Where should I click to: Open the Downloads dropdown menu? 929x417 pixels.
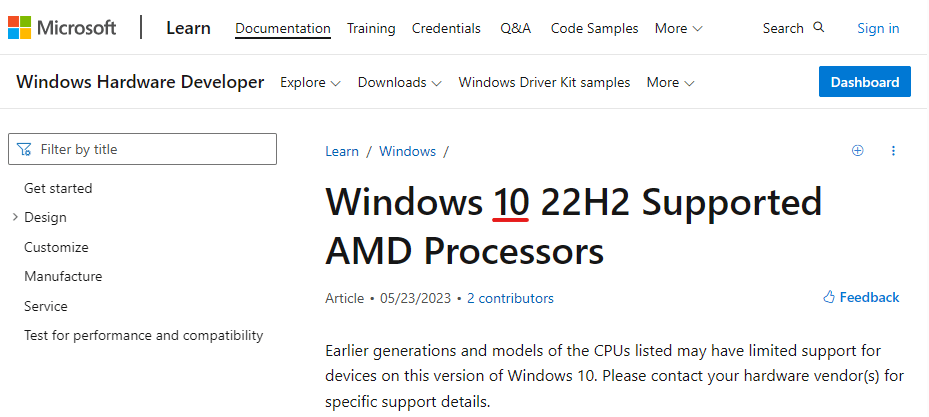pos(399,82)
